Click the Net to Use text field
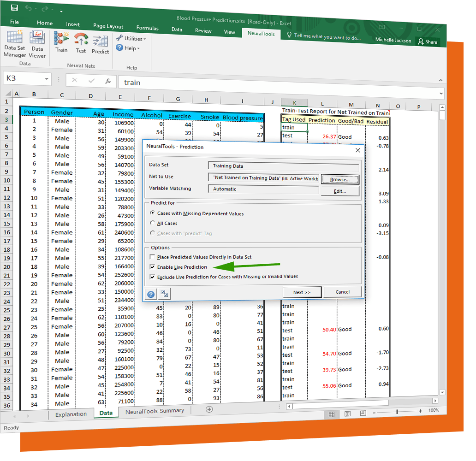 (263, 178)
